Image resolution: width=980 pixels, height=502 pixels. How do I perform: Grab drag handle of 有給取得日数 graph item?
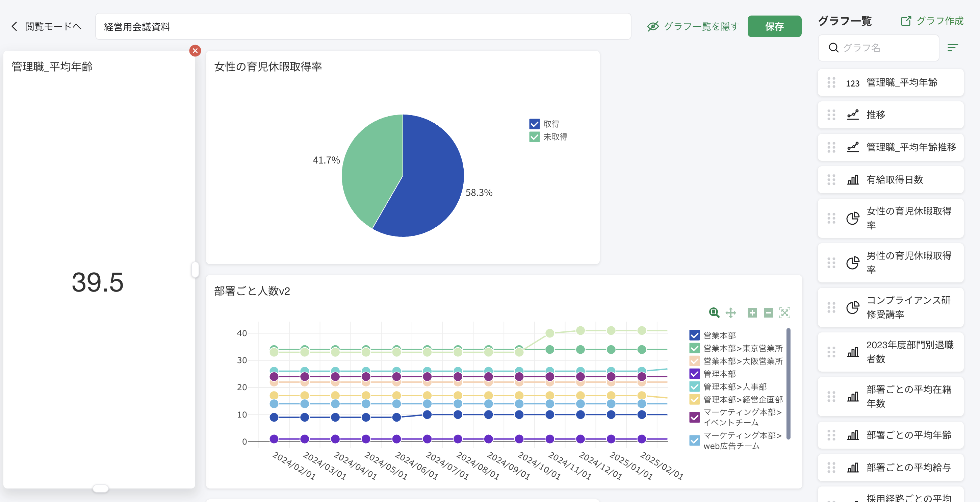point(831,180)
